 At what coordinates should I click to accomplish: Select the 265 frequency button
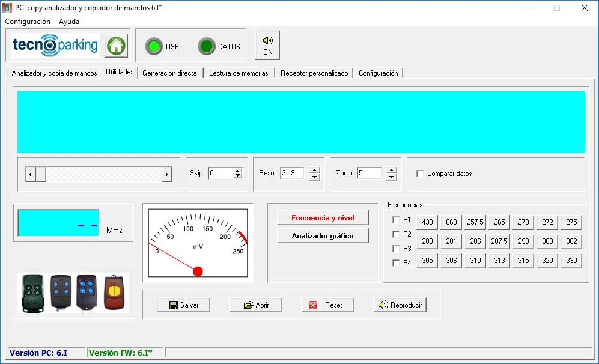(x=499, y=222)
